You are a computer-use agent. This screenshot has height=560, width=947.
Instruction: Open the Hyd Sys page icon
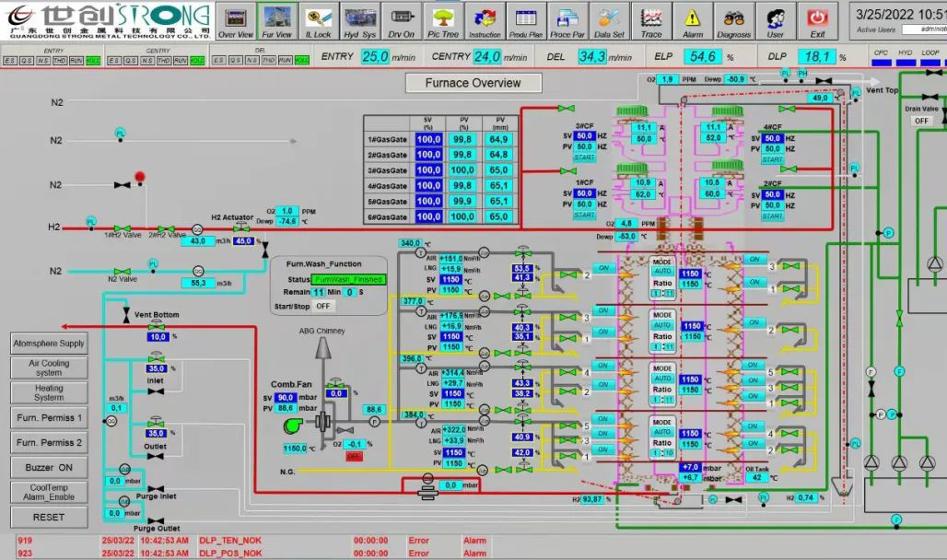tap(359, 20)
